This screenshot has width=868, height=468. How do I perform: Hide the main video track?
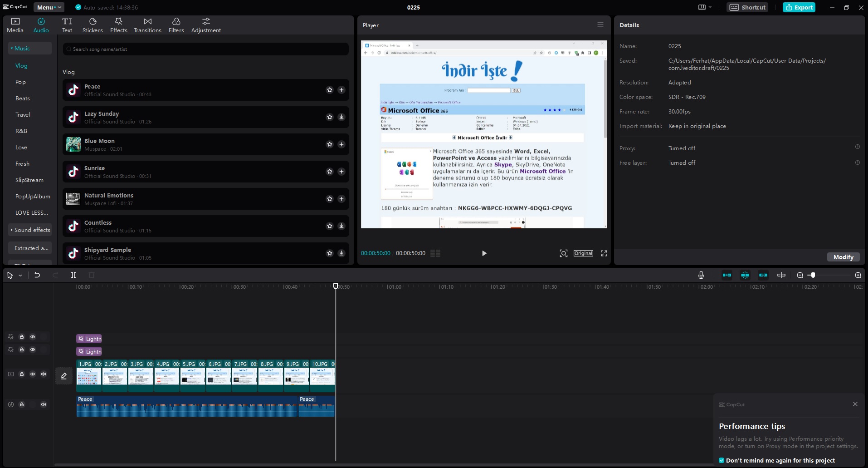33,374
